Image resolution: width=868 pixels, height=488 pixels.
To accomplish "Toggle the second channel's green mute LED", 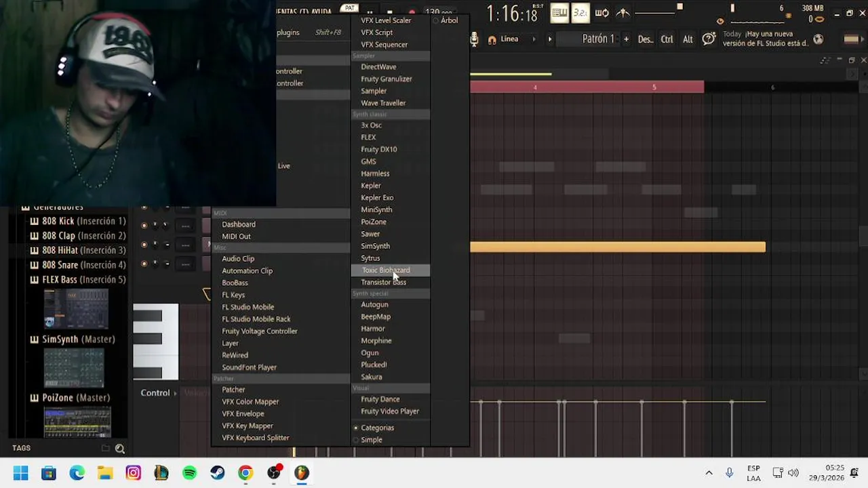I will (x=144, y=244).
